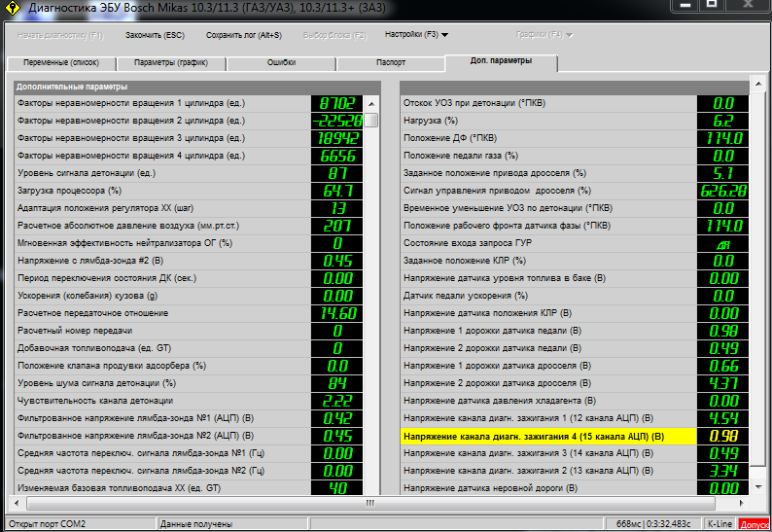The image size is (772, 532).
Task: Click the Нагрузка (%) value display
Action: pyautogui.click(x=722, y=121)
